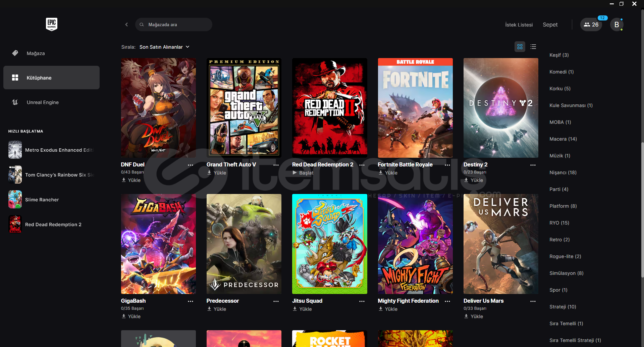644x347 pixels.
Task: Filter by Rogue-lite (2) genre
Action: [565, 256]
